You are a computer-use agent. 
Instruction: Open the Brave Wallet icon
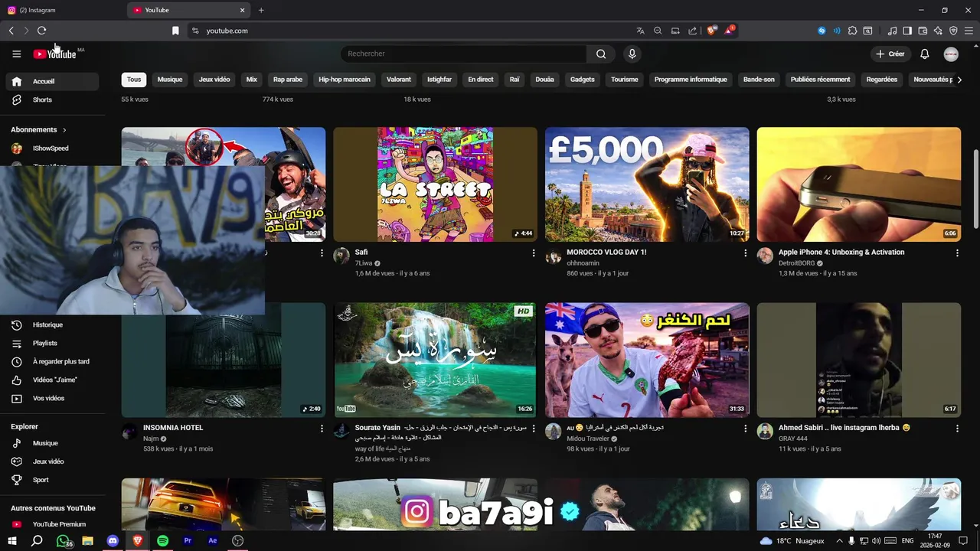923,31
